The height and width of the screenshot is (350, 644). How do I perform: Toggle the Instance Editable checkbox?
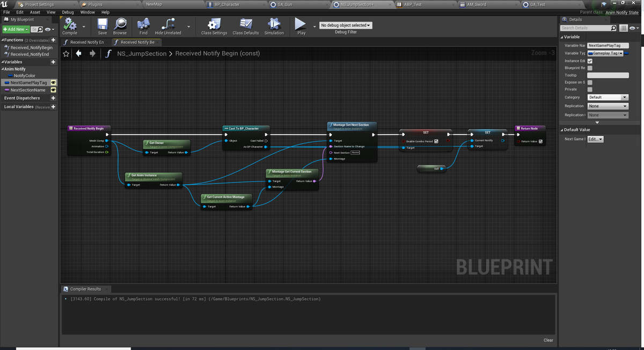[x=590, y=61]
